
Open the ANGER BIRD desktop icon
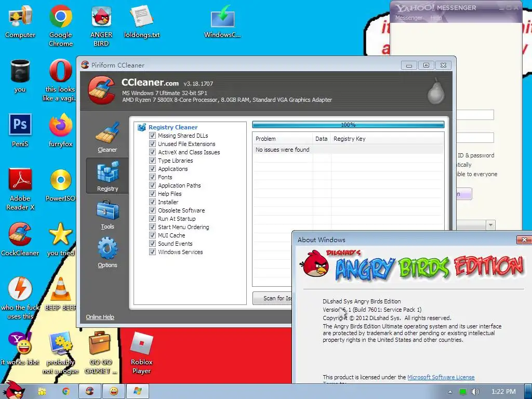click(101, 25)
